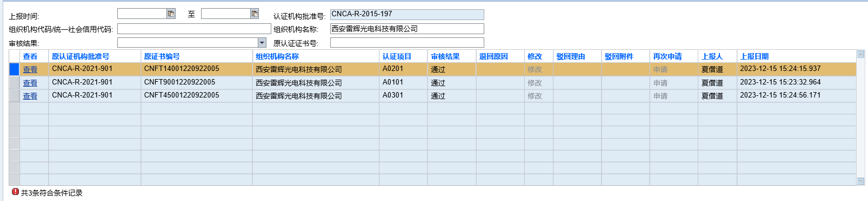The height and width of the screenshot is (201, 868).
Task: Click 西安雷辉光电科技有限公司 in the A0301 row
Action: (299, 96)
